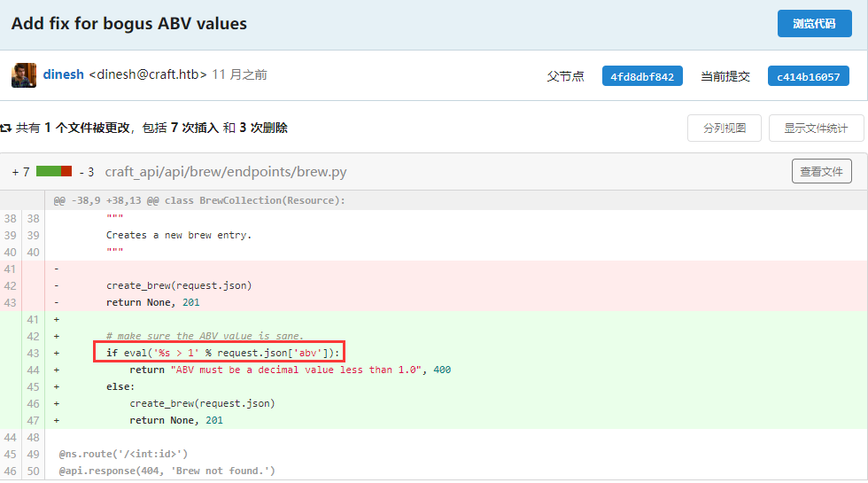Open the dinesh author profile link
The image size is (868, 483).
pos(63,74)
